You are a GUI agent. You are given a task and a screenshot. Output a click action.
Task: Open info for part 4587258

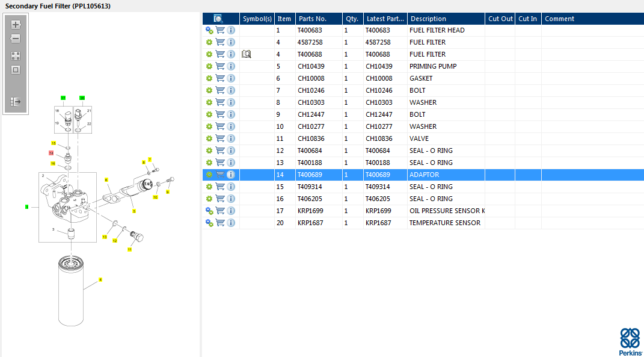click(231, 42)
